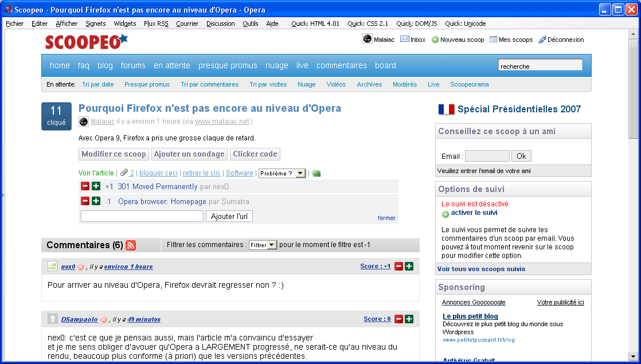Open the Problème ? dropdown
The width and height of the screenshot is (641, 364).
pyautogui.click(x=282, y=173)
